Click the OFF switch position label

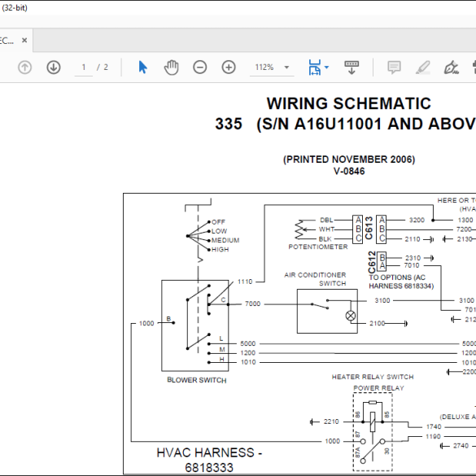tap(218, 222)
